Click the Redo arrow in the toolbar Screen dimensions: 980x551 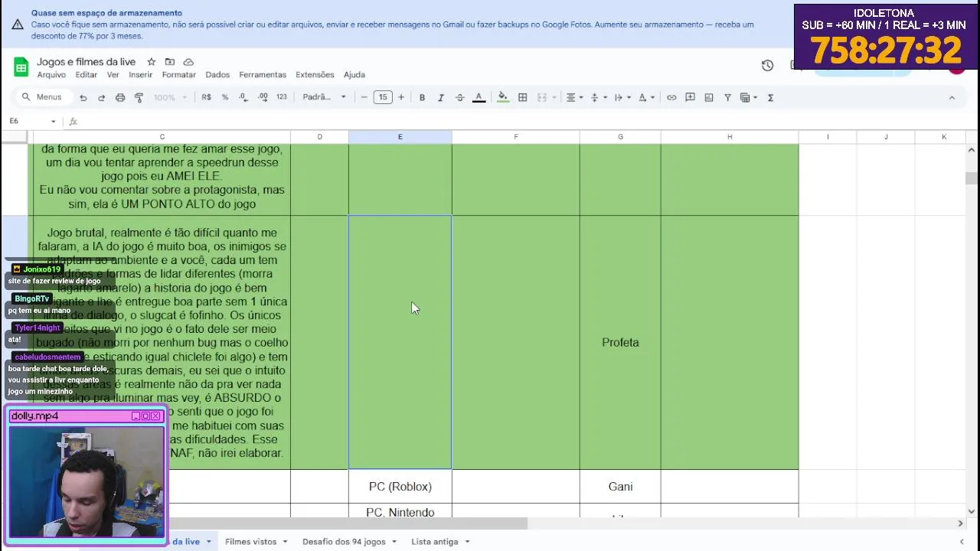101,97
